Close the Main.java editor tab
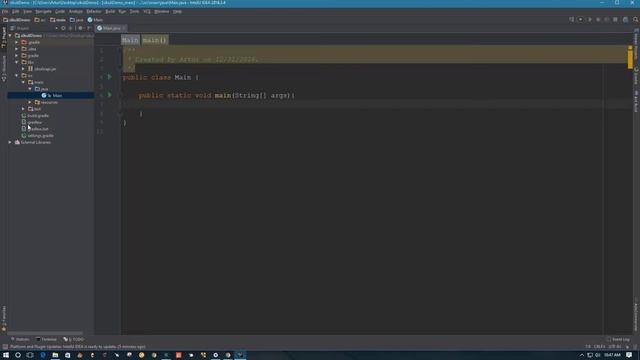The height and width of the screenshot is (360, 640). pos(124,28)
